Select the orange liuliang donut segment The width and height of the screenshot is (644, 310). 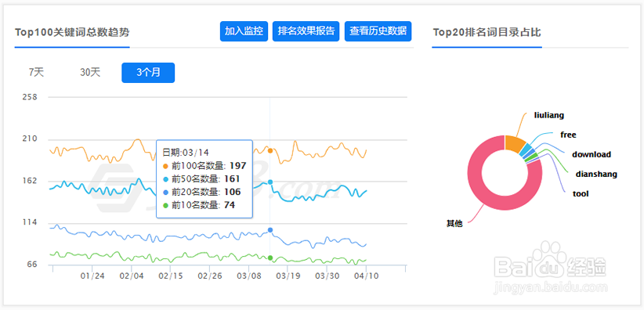(516, 143)
